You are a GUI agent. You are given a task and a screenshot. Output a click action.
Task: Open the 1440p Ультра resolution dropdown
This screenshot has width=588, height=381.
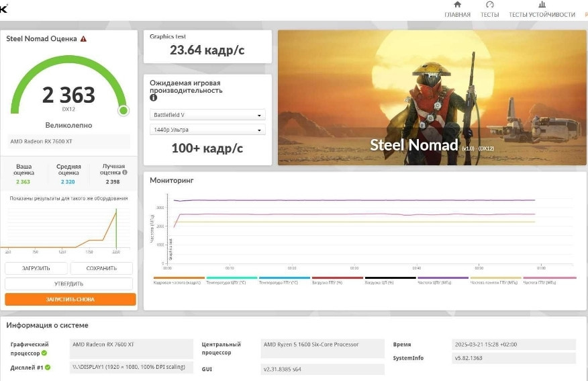(207, 130)
